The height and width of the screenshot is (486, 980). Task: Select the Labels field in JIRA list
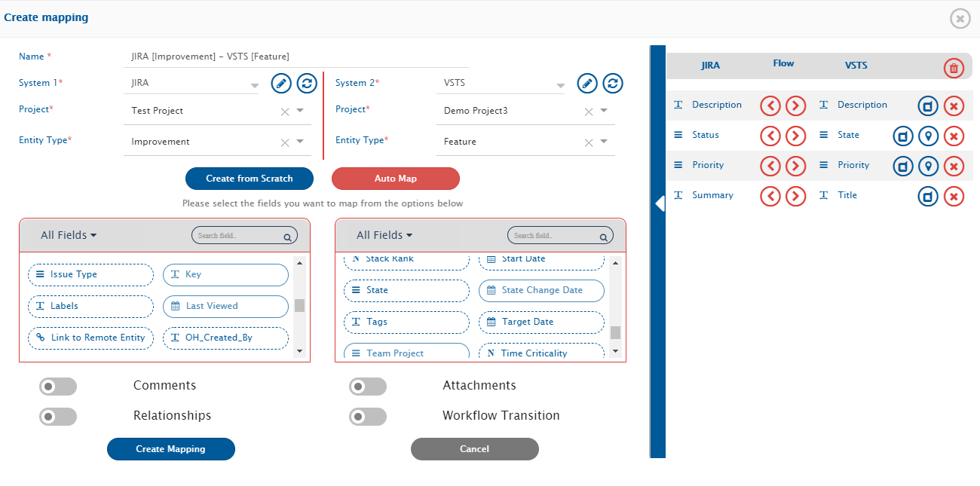pyautogui.click(x=90, y=307)
